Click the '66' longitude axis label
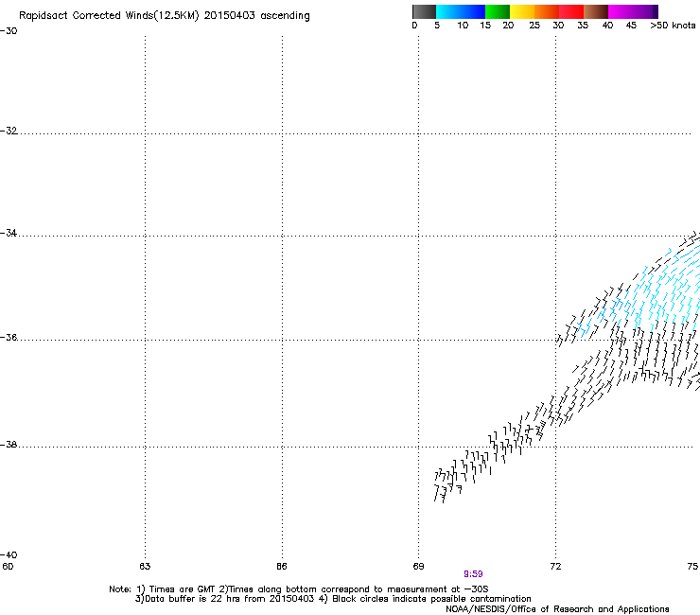Viewport: 700px width, 615px height. tap(282, 567)
